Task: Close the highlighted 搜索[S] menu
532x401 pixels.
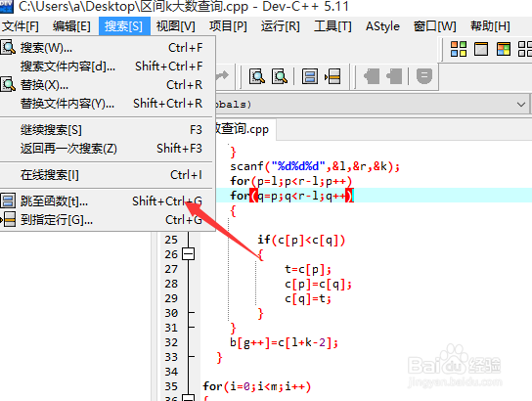Action: click(x=124, y=26)
